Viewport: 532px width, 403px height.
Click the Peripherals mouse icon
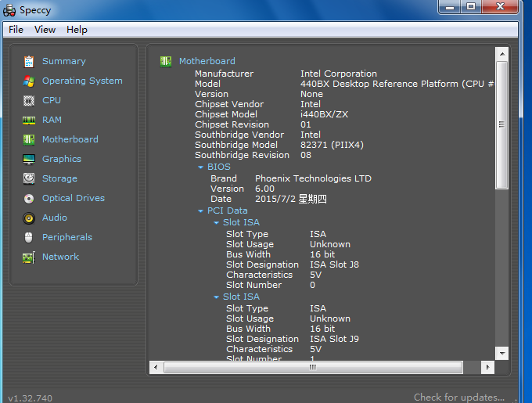[29, 237]
